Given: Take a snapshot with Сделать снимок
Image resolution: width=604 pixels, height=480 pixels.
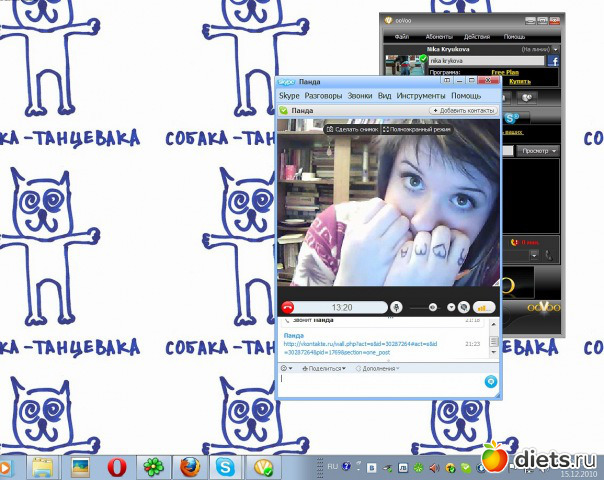Looking at the screenshot, I should tap(350, 129).
